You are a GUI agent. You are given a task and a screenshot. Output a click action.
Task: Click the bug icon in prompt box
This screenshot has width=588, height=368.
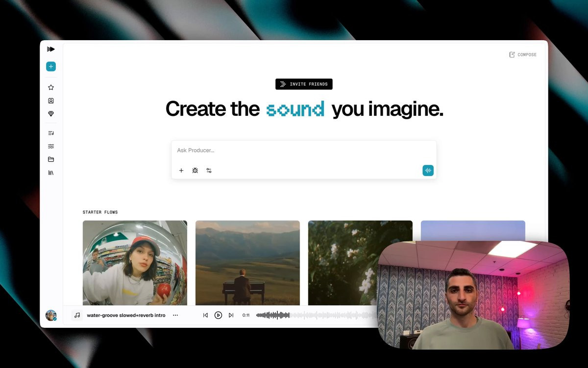pyautogui.click(x=195, y=171)
